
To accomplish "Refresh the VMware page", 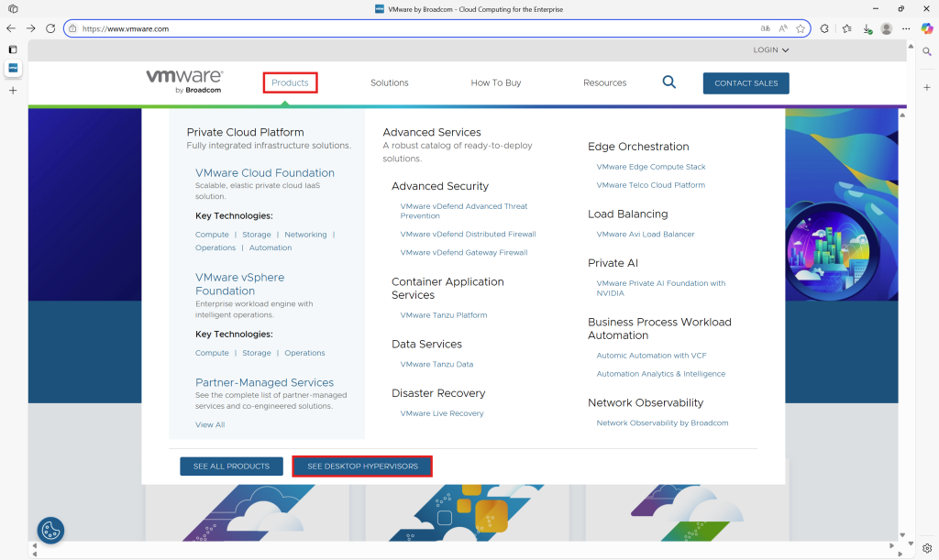I will [x=50, y=28].
